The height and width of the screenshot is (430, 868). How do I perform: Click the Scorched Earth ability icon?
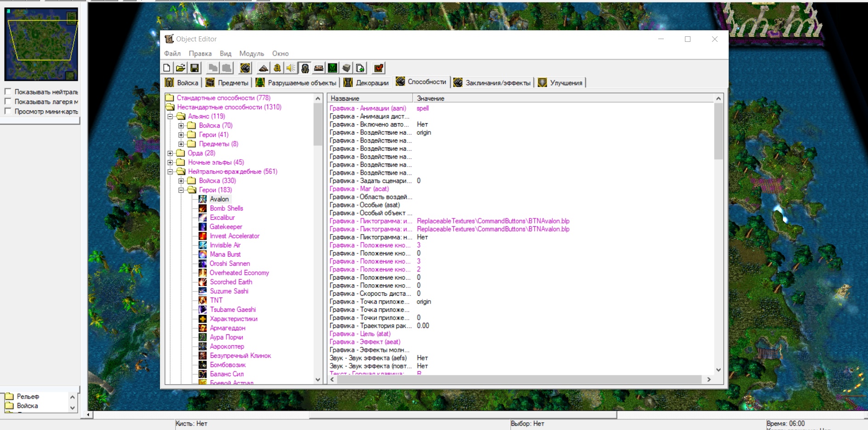(x=202, y=282)
